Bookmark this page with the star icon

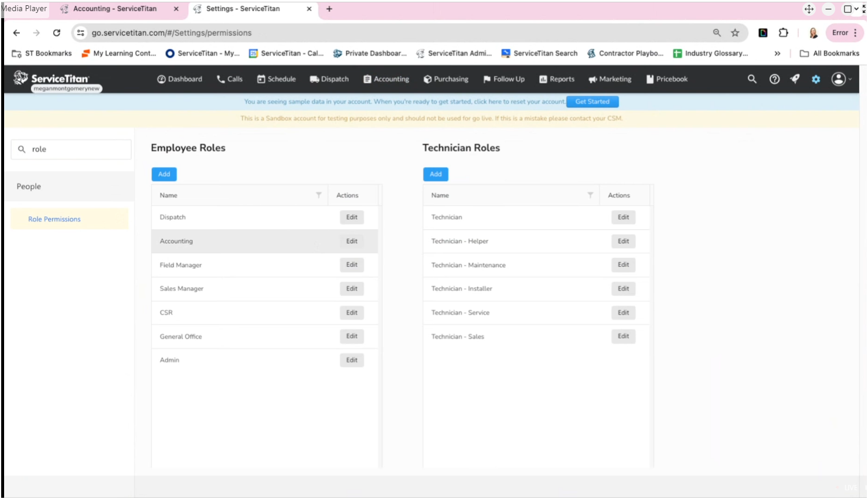[735, 33]
